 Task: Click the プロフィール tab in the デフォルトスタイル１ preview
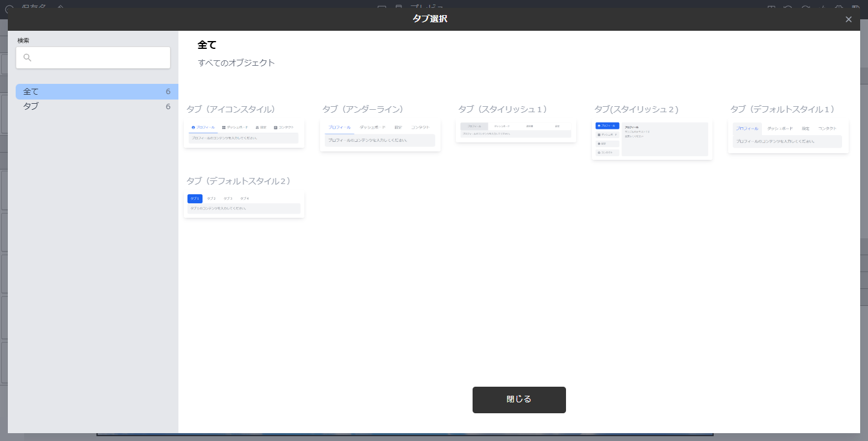click(x=747, y=128)
